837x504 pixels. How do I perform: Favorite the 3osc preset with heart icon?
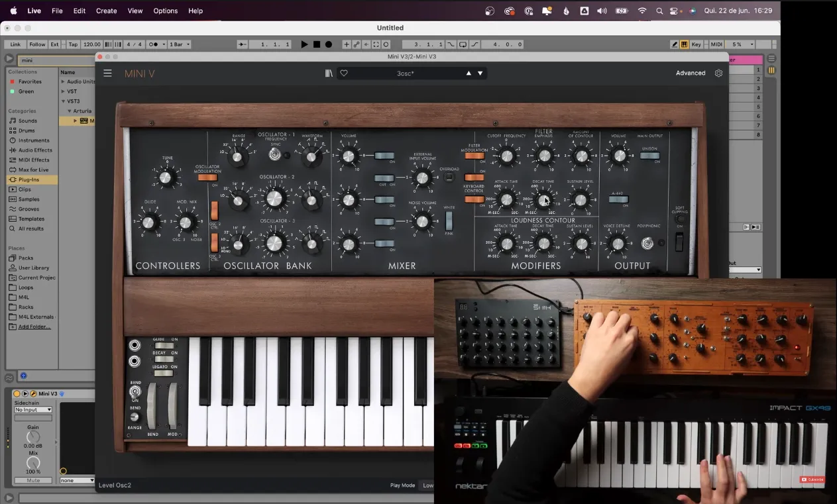coord(343,74)
